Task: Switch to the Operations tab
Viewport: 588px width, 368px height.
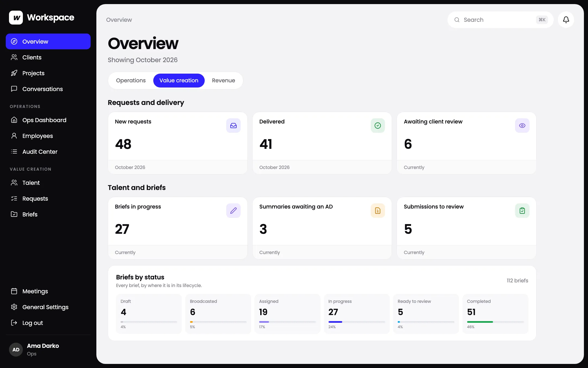Action: pyautogui.click(x=131, y=80)
